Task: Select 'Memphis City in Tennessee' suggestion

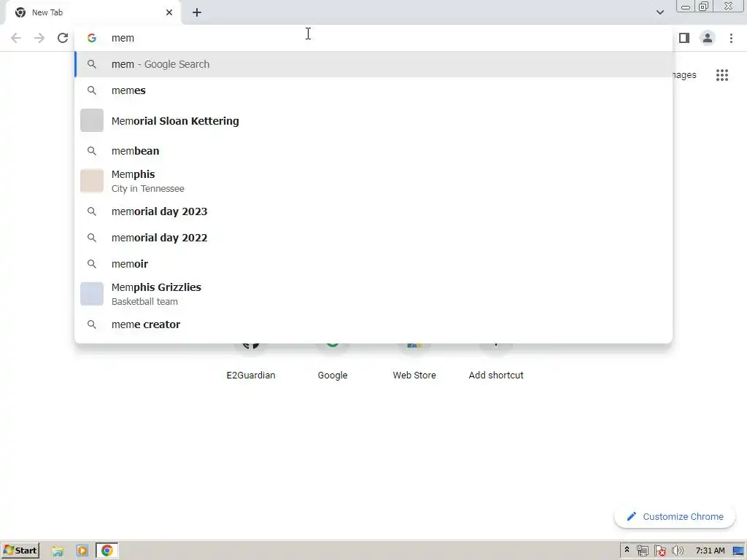Action: tap(373, 181)
